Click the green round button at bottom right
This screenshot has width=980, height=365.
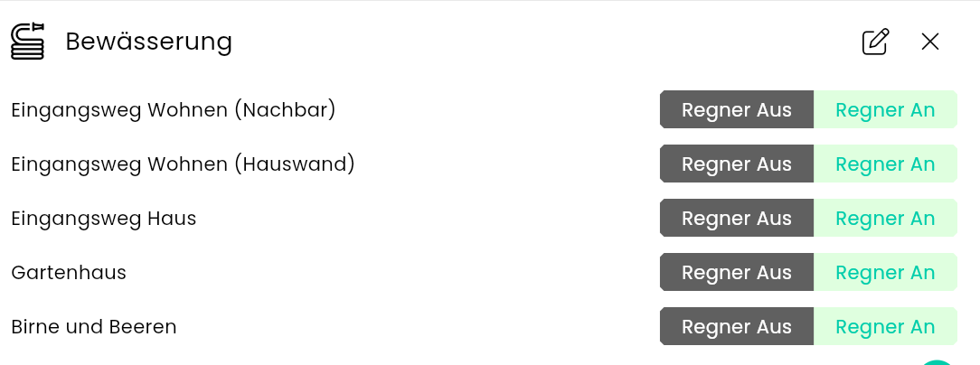click(x=938, y=361)
